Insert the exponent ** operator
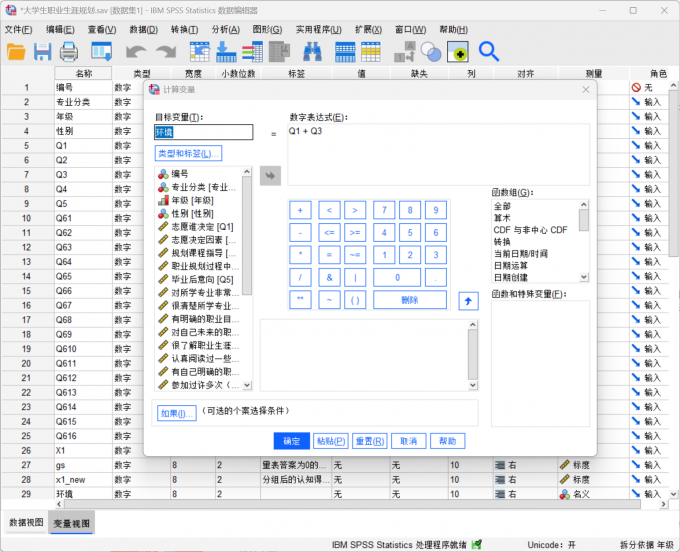This screenshot has width=680, height=552. (300, 300)
